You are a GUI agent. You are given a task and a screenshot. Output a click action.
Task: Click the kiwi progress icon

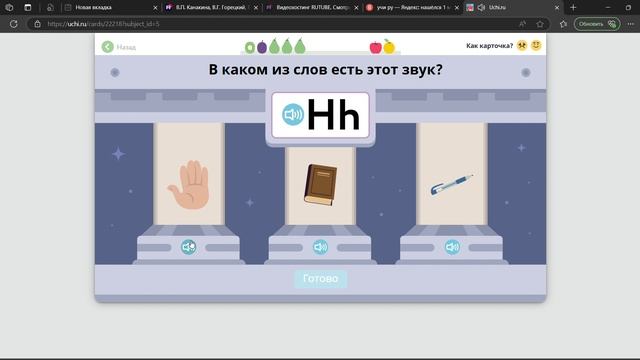pos(250,48)
